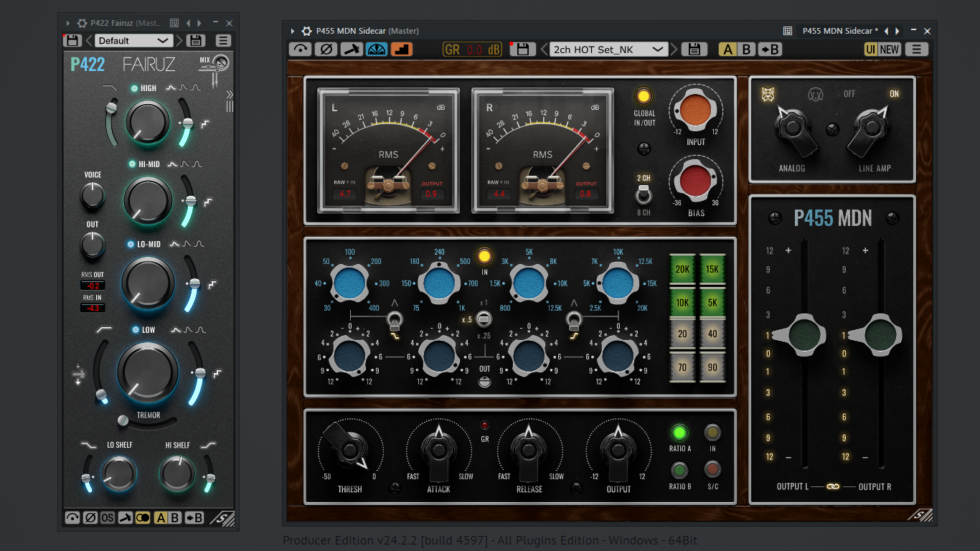
Task: Open the P422 Fairuz hamburger menu
Action: (223, 41)
